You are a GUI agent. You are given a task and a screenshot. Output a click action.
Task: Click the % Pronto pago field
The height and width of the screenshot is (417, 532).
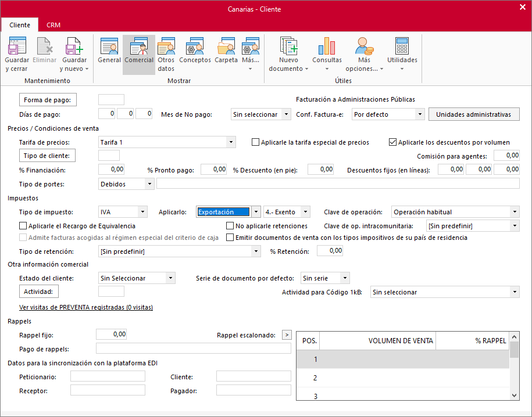pos(214,169)
